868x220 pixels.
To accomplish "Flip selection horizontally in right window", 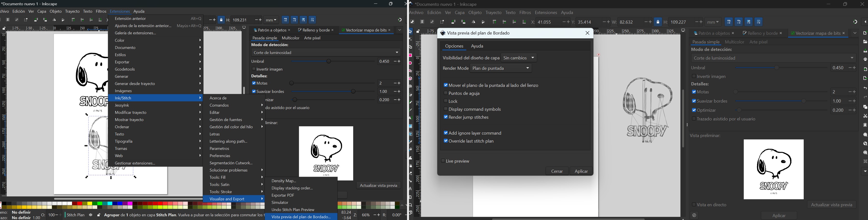I will (x=474, y=22).
